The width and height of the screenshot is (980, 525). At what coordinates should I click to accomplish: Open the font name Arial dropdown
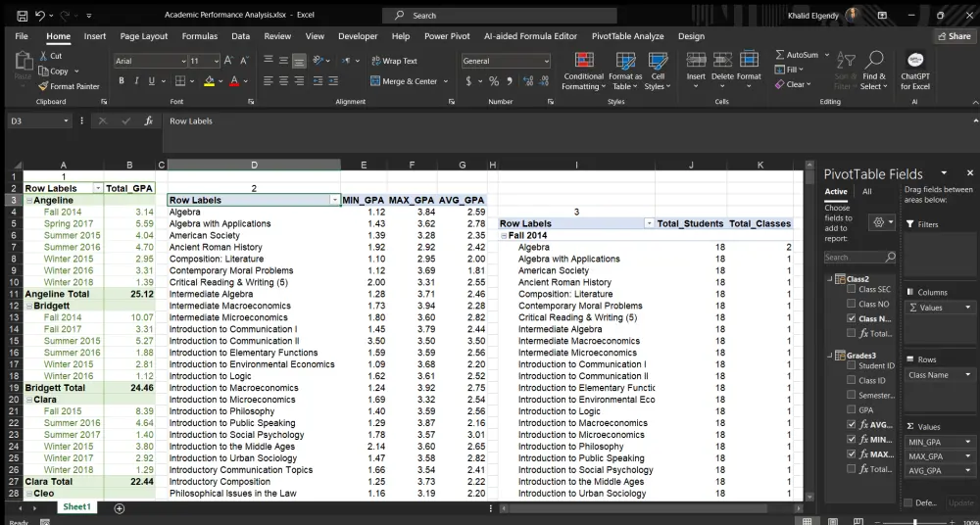(183, 62)
